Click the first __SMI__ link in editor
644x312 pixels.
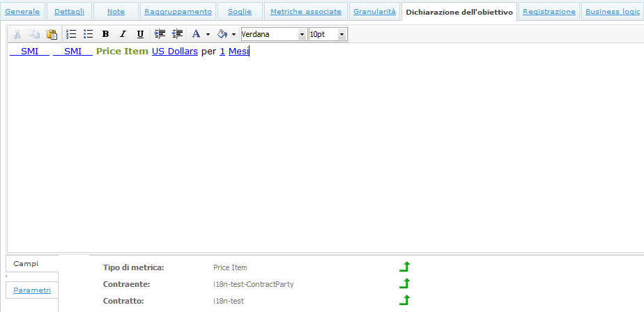(29, 52)
